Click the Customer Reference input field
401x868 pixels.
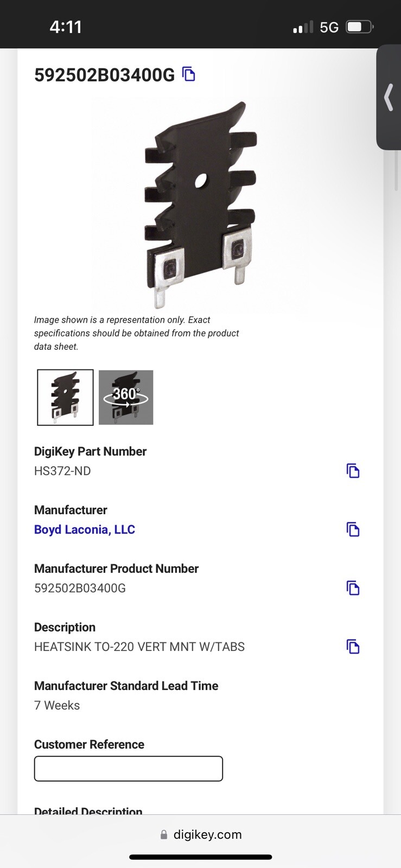pyautogui.click(x=129, y=769)
